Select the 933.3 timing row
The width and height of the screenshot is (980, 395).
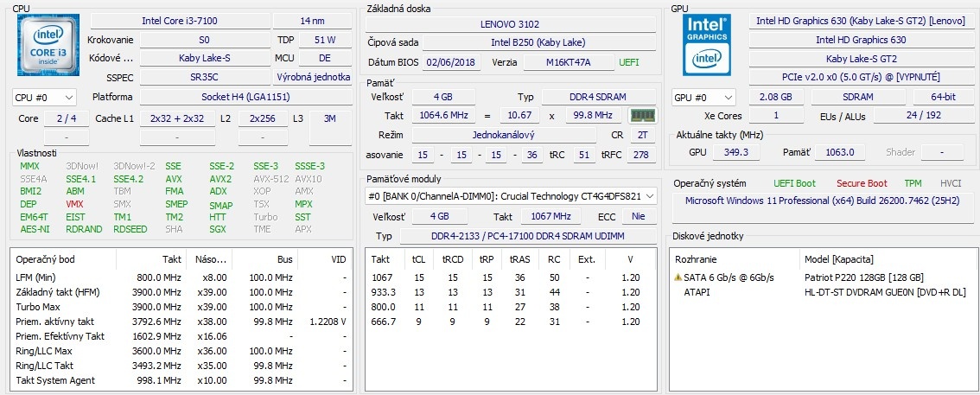(x=511, y=292)
